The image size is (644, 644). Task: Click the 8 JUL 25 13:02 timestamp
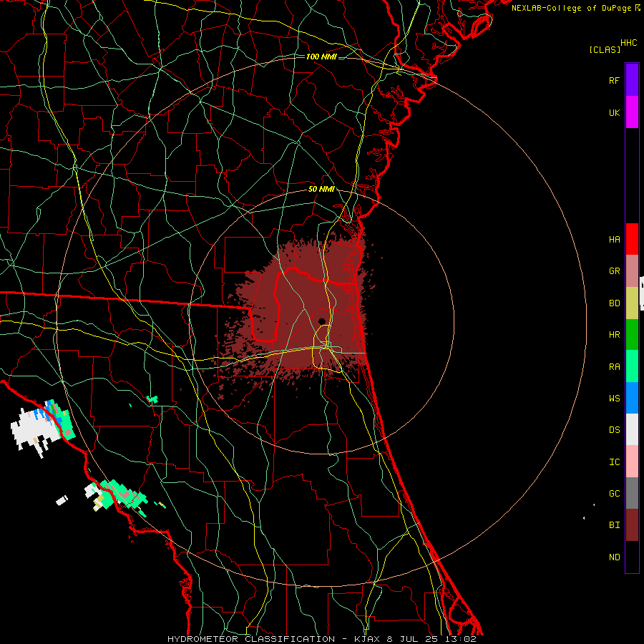[x=431, y=639]
